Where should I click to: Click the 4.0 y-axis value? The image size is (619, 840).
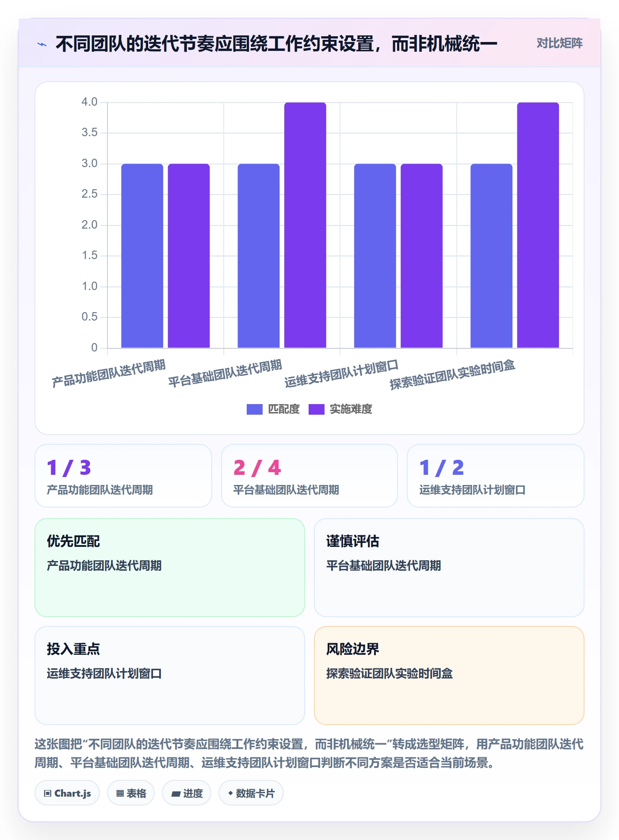[x=89, y=102]
